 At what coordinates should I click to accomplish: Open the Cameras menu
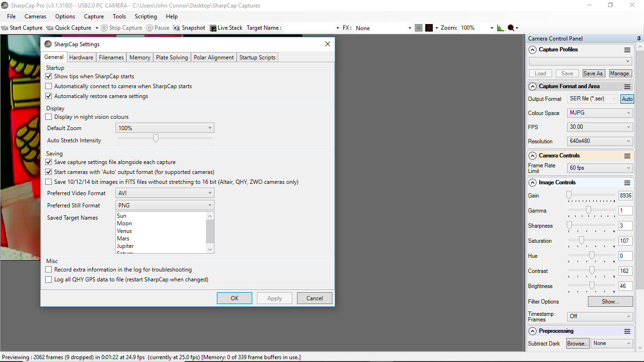tap(35, 16)
